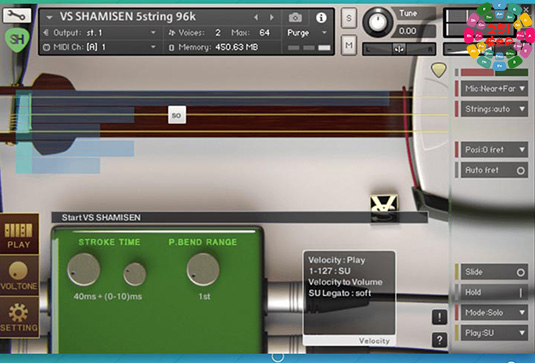
Task: Switch to the SETTING page
Action: (x=19, y=317)
